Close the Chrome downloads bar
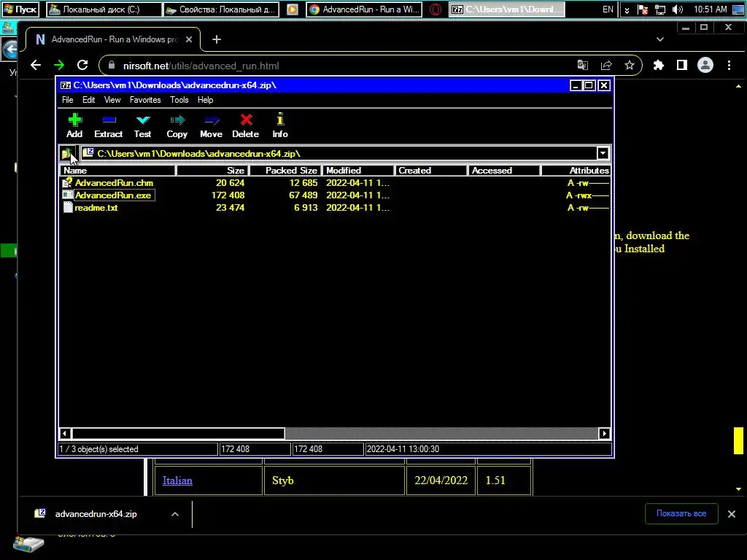 click(x=731, y=514)
